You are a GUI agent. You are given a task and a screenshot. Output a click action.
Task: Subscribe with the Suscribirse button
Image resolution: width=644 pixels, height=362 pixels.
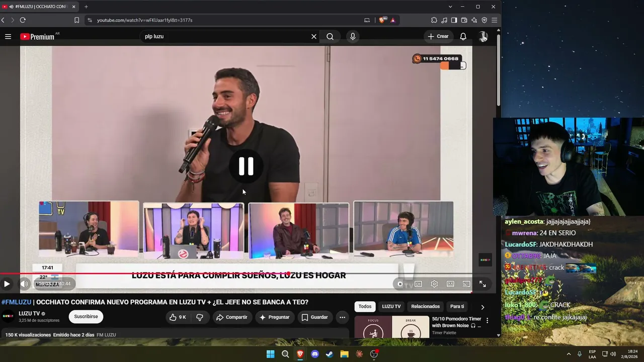tap(86, 317)
